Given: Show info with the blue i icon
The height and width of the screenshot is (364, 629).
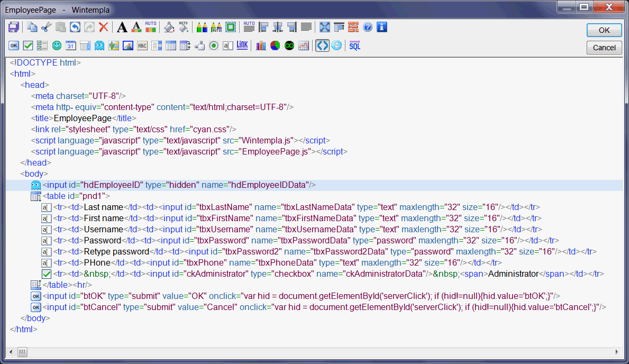Looking at the screenshot, I should click(382, 28).
